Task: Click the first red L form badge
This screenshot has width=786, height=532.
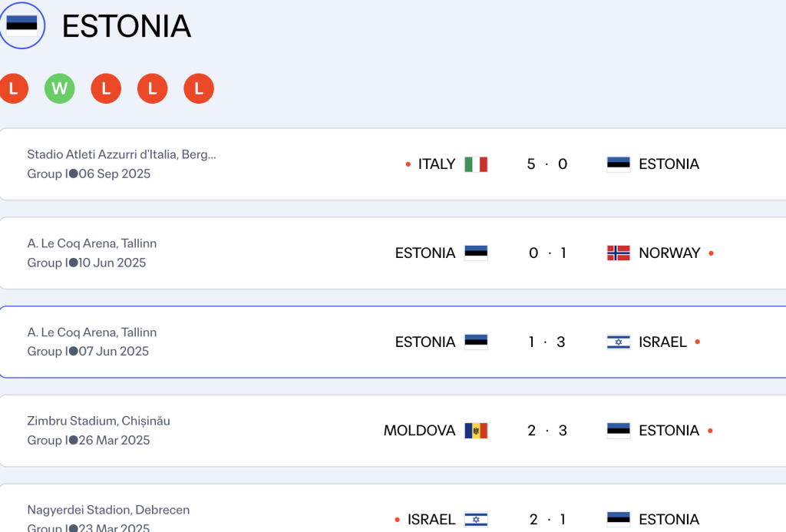Action: [x=13, y=88]
